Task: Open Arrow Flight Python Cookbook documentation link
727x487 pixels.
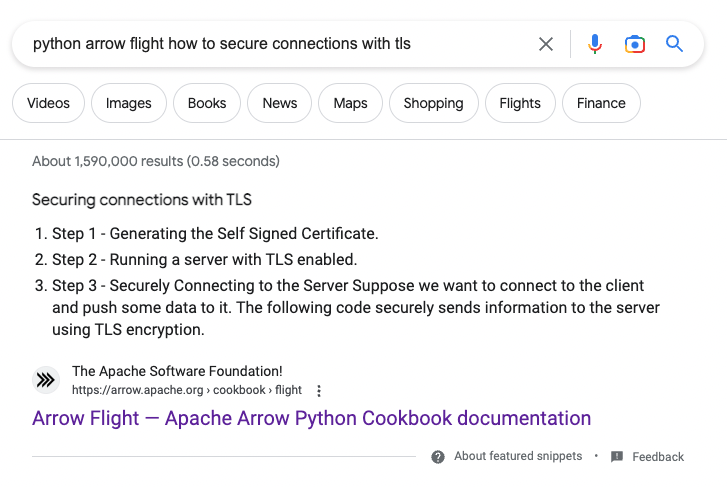Action: tap(311, 418)
